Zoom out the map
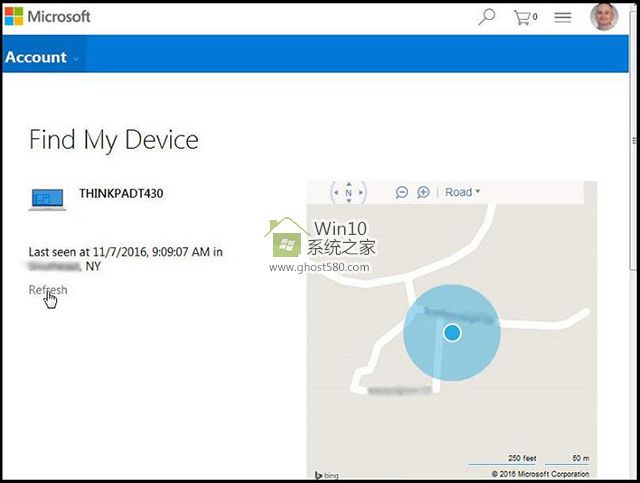Viewport: 640px width, 483px height. (402, 192)
